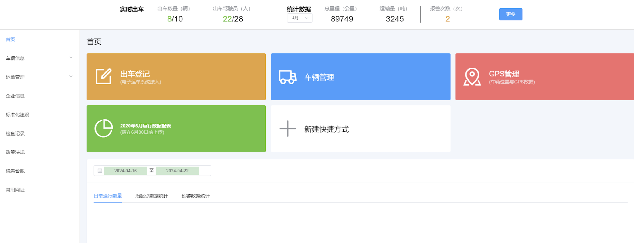Open 常用网址 in sidebar

pyautogui.click(x=15, y=190)
